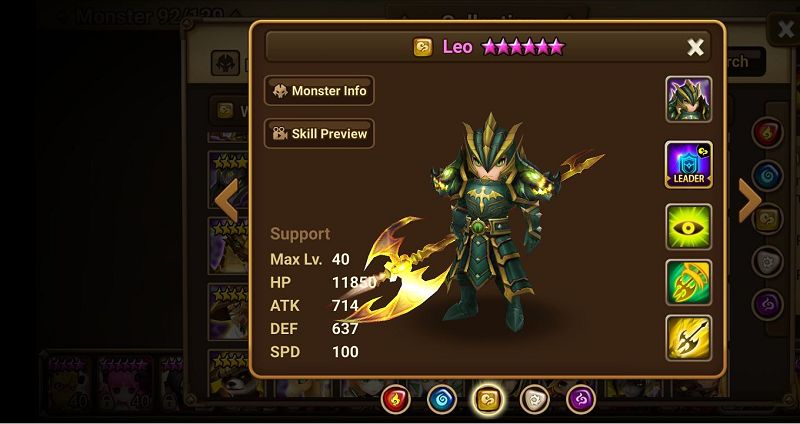Switch to the light element at bottom
Screen dimensions: 800x424
535,399
